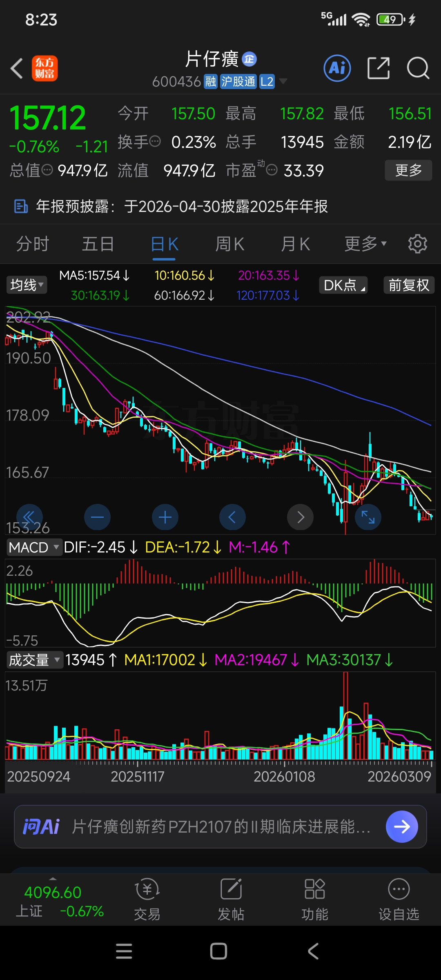Zoom in chart with plus button

tap(165, 517)
